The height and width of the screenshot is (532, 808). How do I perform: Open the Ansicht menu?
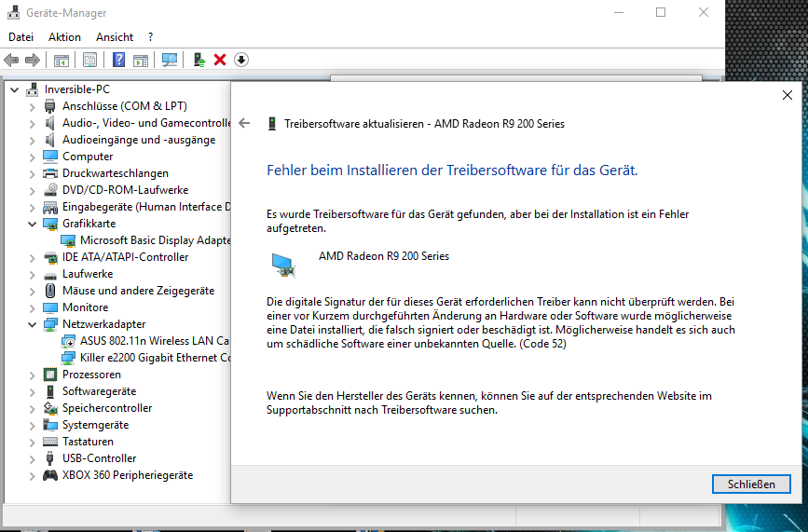tap(115, 37)
